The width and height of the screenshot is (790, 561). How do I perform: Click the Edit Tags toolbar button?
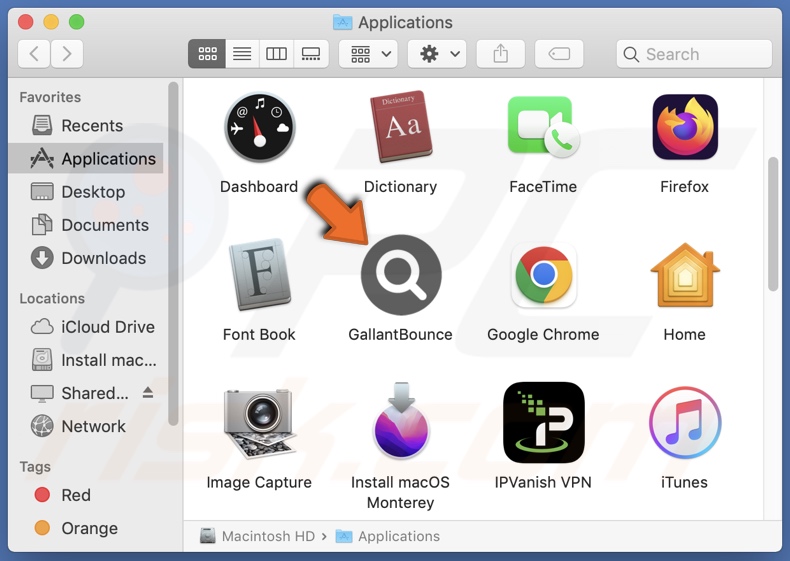click(x=559, y=53)
